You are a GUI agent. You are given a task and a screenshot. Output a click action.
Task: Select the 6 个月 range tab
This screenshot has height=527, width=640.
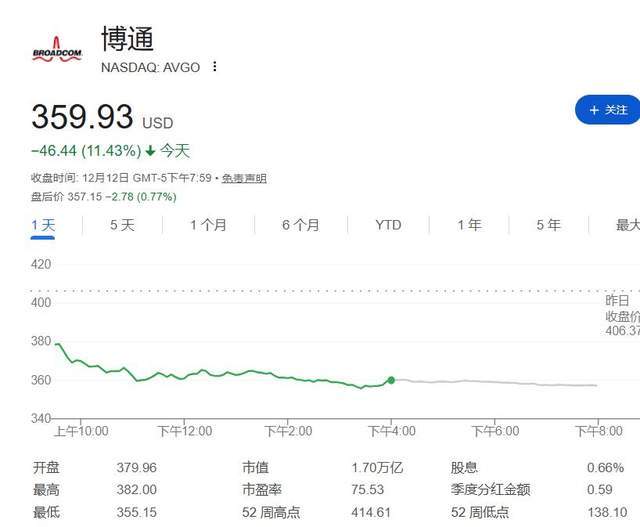coord(300,225)
